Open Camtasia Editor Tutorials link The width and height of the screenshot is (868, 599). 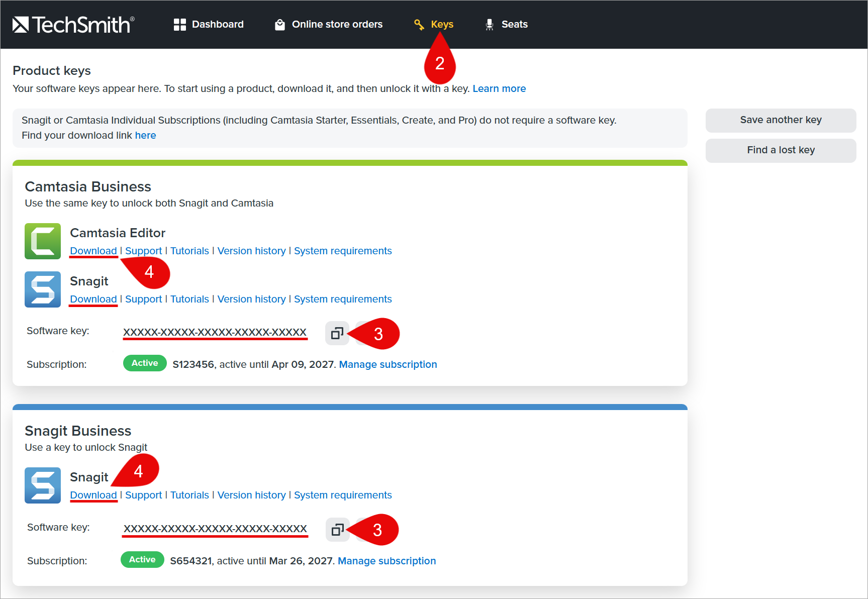click(x=189, y=251)
